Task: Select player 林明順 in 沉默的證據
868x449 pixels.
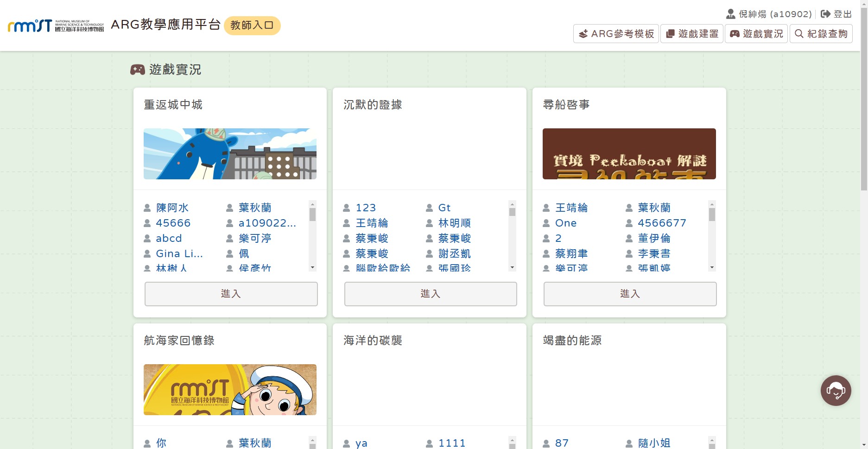Action: pyautogui.click(x=455, y=223)
